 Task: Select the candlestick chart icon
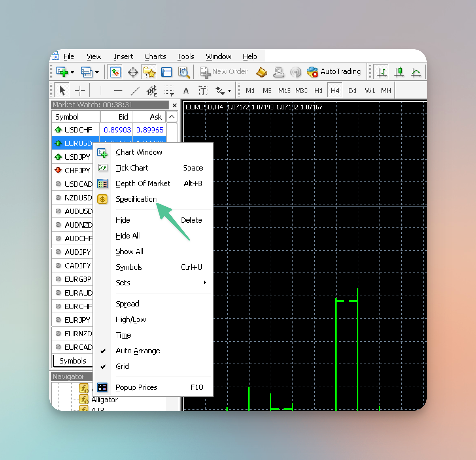399,72
